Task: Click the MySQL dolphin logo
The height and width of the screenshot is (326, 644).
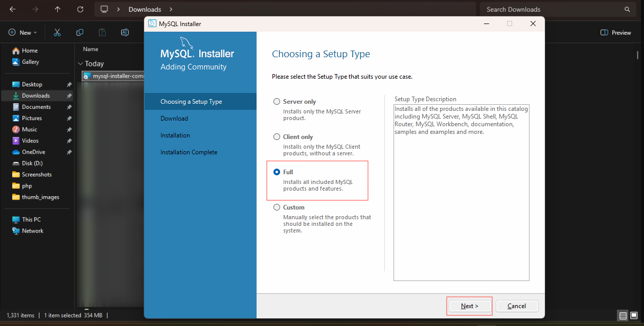Action: tap(187, 43)
